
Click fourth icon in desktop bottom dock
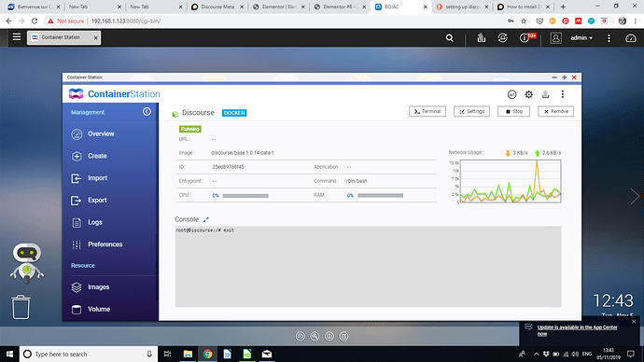343,336
